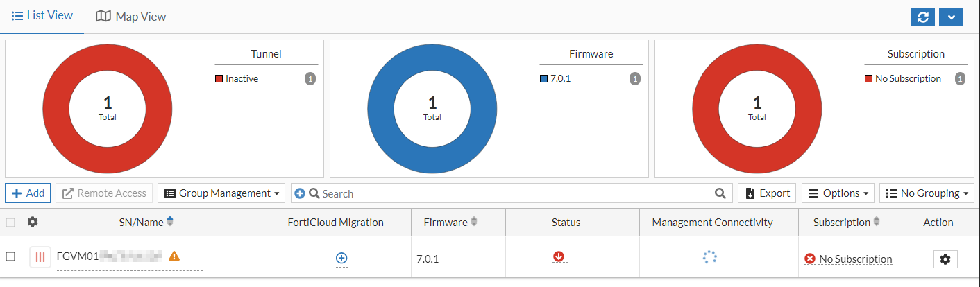Click the red device bars icon
This screenshot has height=287, width=980.
tap(40, 257)
